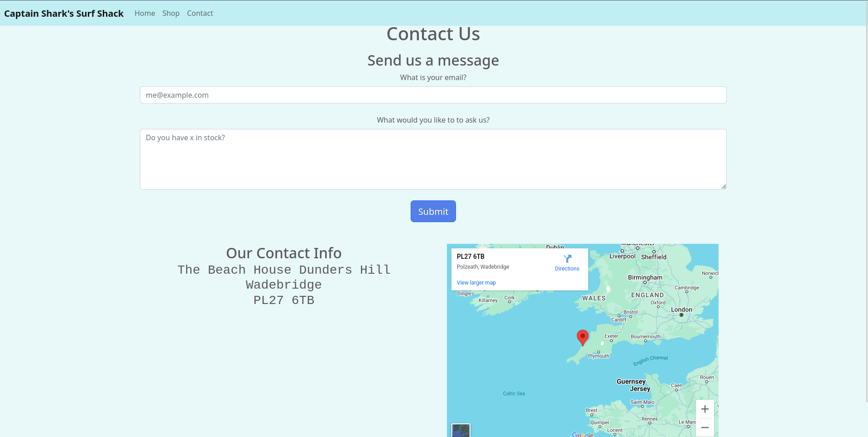The width and height of the screenshot is (868, 437).
Task: Go to the Shop page
Action: point(171,14)
